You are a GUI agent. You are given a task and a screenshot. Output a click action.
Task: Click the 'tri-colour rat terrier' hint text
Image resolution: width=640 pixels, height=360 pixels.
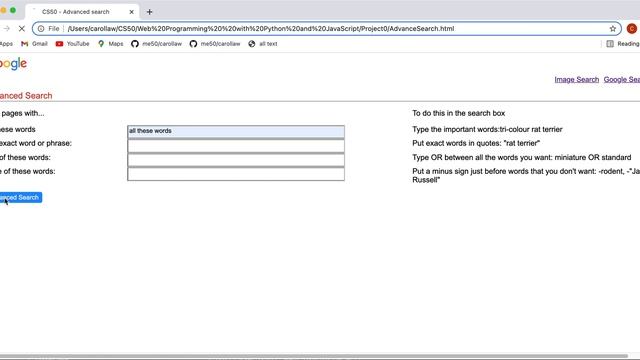[531, 129]
